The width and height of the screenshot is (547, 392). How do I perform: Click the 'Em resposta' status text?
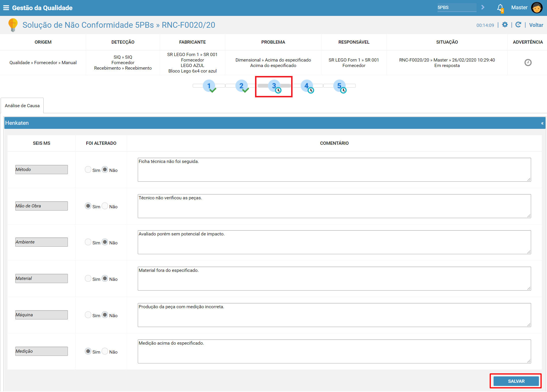[x=447, y=66]
